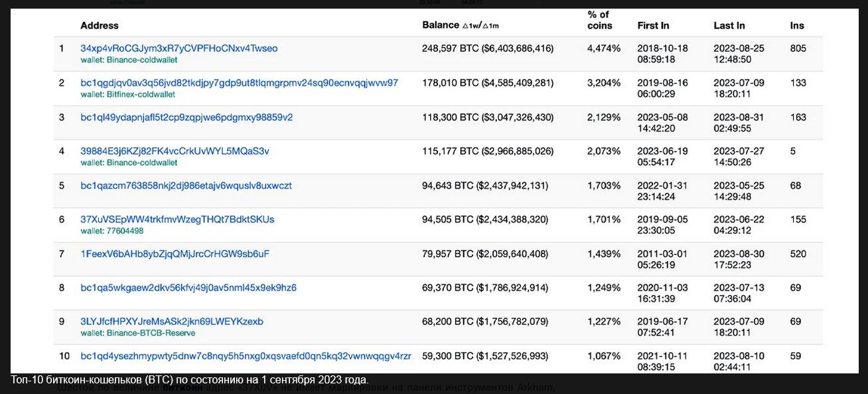The width and height of the screenshot is (868, 394).
Task: Click the Last In column header
Action: [x=729, y=25]
